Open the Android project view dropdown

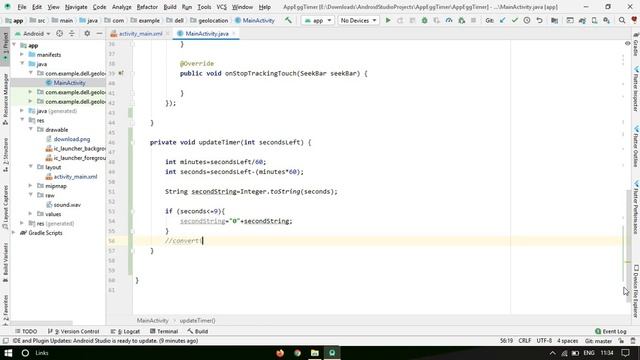click(33, 33)
